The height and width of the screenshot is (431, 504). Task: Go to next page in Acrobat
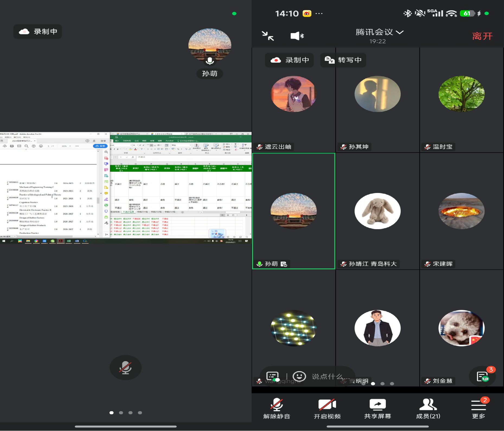click(x=41, y=146)
